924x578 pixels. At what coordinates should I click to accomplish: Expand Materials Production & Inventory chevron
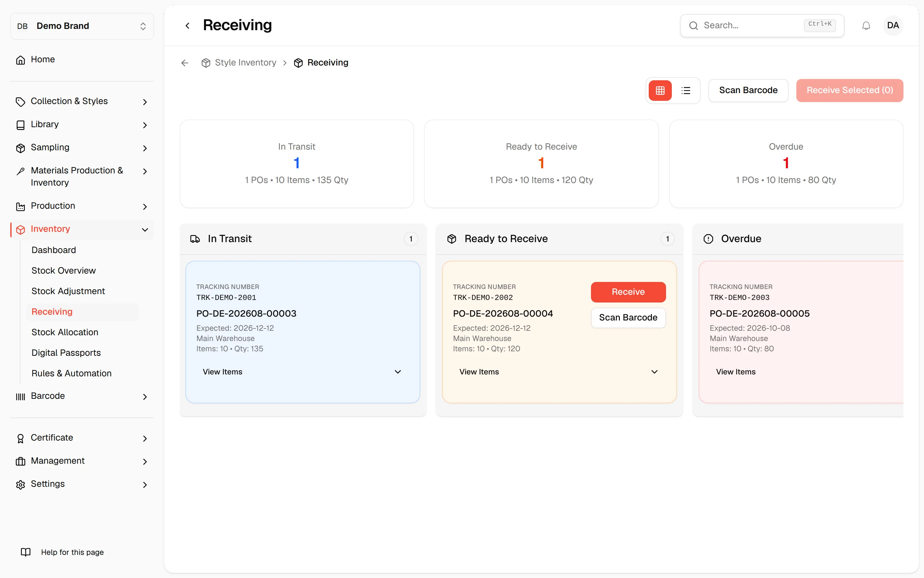145,171
